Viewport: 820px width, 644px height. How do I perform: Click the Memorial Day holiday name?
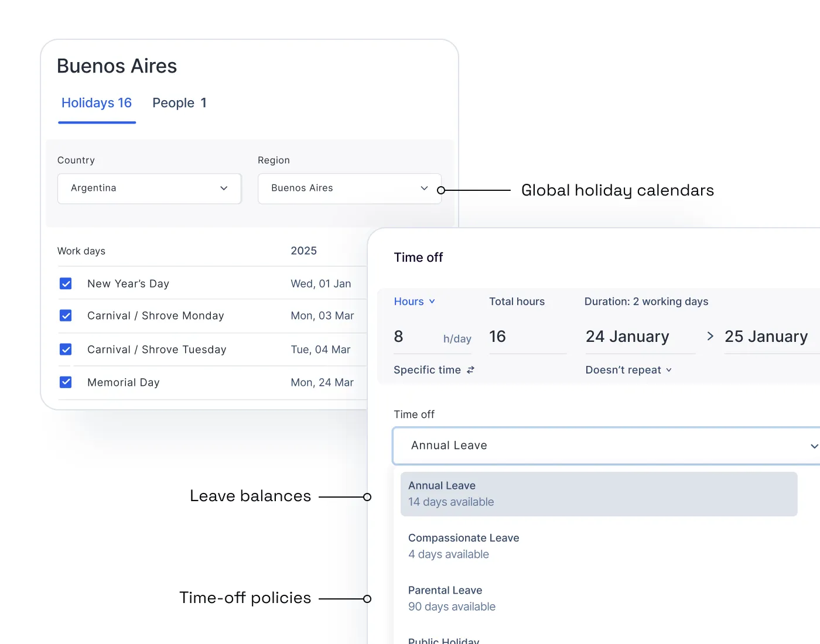pyautogui.click(x=124, y=382)
